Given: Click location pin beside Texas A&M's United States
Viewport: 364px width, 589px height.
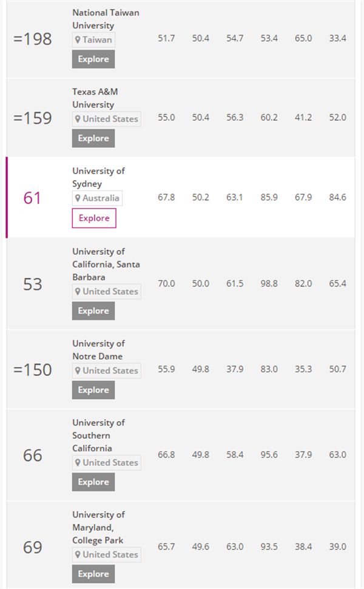Looking at the screenshot, I should 78,119.
